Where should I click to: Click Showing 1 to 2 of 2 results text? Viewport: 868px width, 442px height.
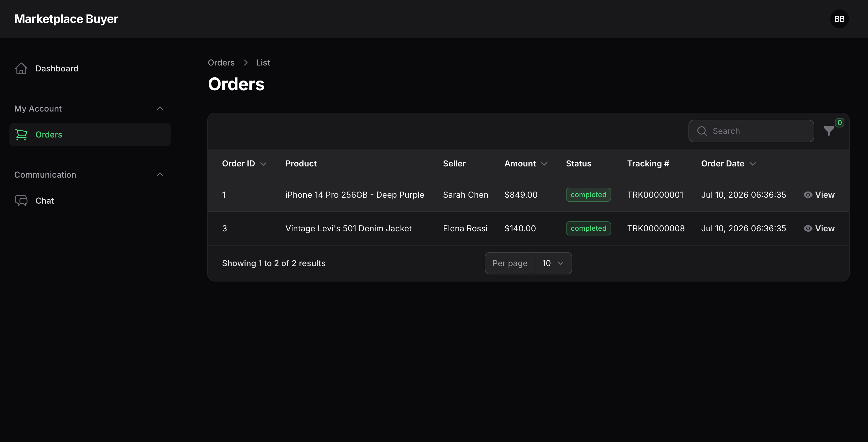[x=274, y=263]
